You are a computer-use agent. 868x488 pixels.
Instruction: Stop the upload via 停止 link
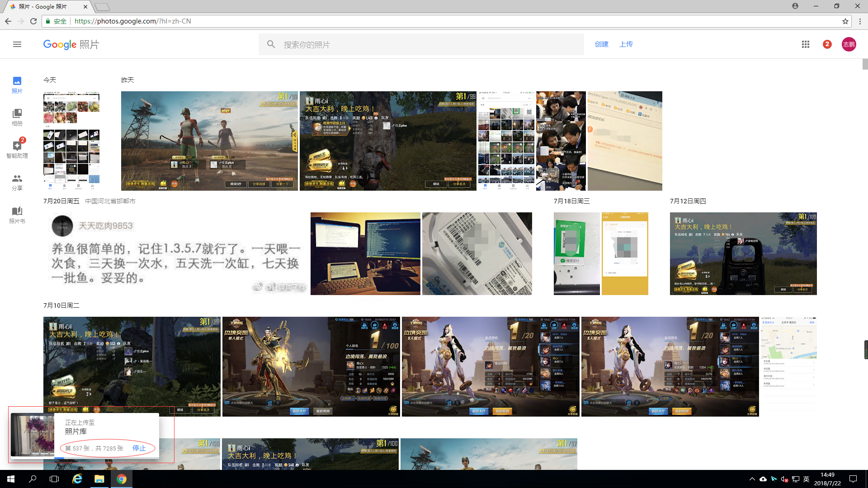tap(139, 448)
